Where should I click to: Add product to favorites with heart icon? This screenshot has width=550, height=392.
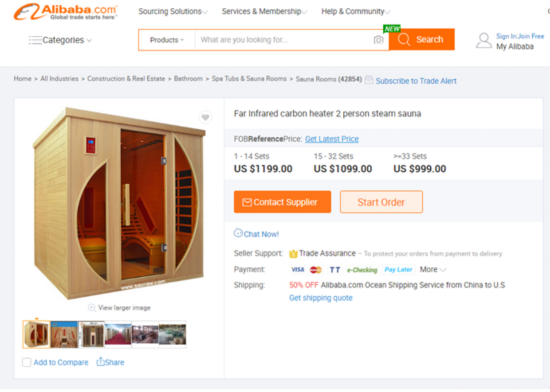[x=205, y=117]
